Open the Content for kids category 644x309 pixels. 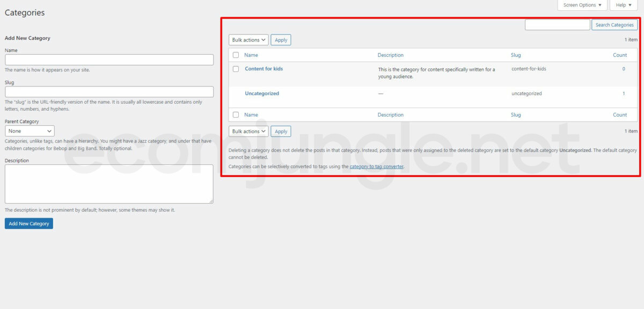pos(264,69)
